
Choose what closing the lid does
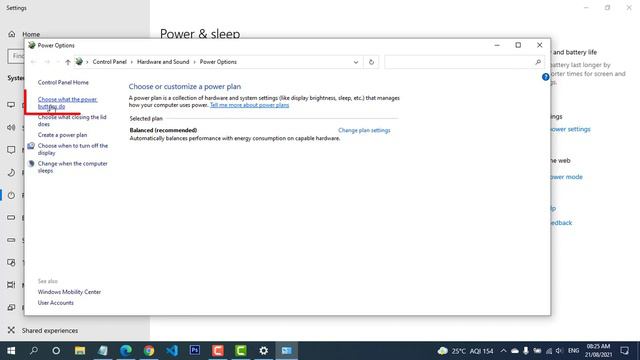72,120
